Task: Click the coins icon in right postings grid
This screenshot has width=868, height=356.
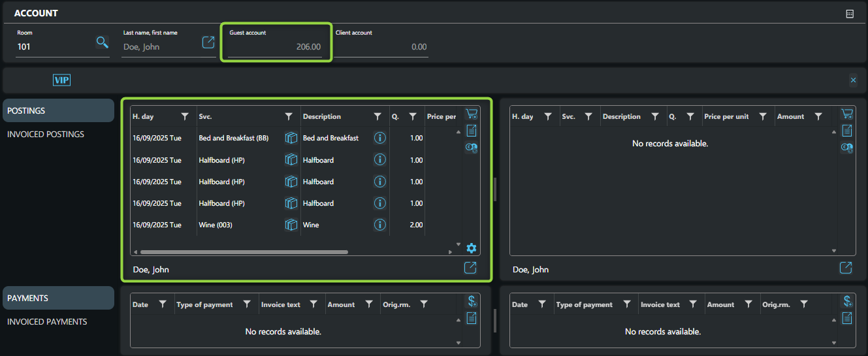Action: tap(846, 148)
